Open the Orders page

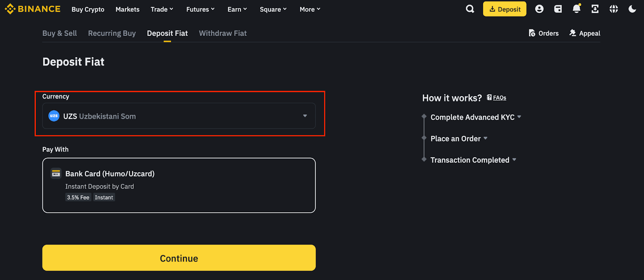point(544,33)
